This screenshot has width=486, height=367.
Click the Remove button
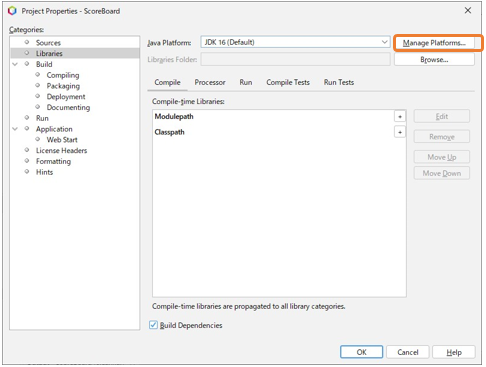442,137
